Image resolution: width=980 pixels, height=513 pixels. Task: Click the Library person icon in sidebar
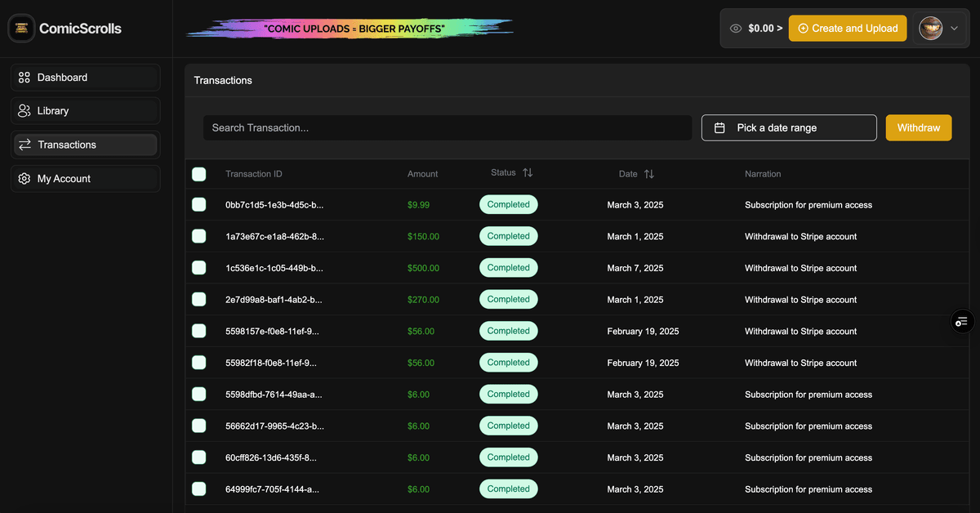coord(23,110)
